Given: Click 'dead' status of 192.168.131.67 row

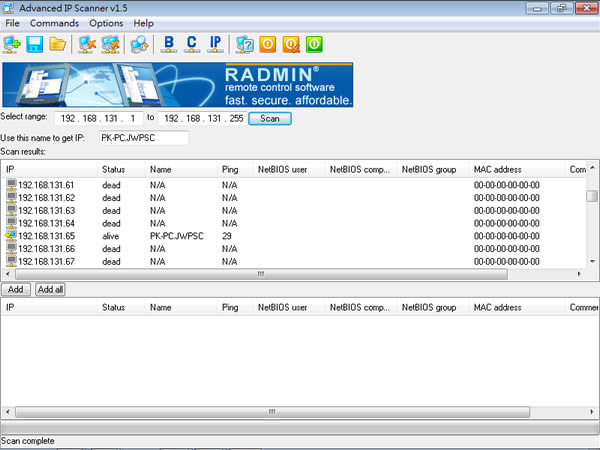Looking at the screenshot, I should 111,261.
